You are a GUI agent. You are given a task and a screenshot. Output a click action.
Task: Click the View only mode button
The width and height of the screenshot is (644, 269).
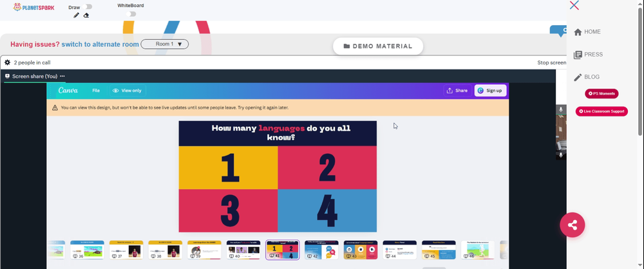[128, 91]
